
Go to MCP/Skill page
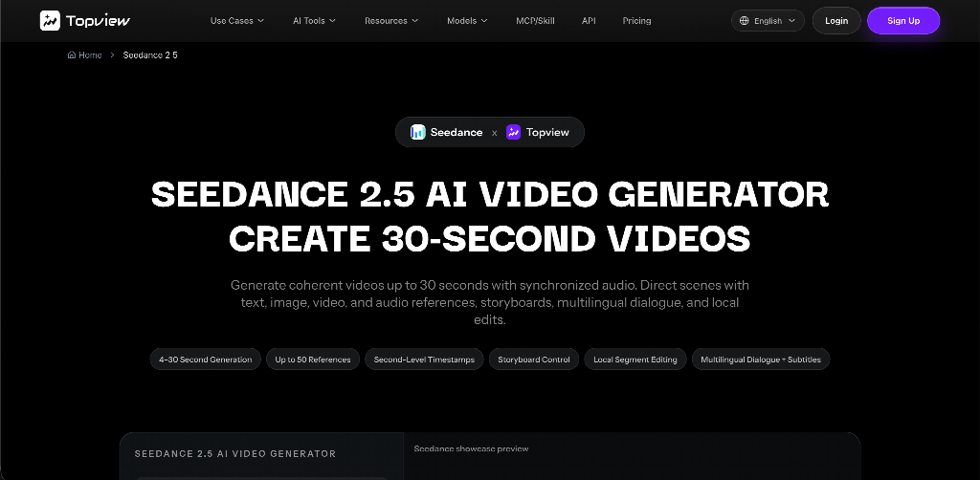pos(535,21)
